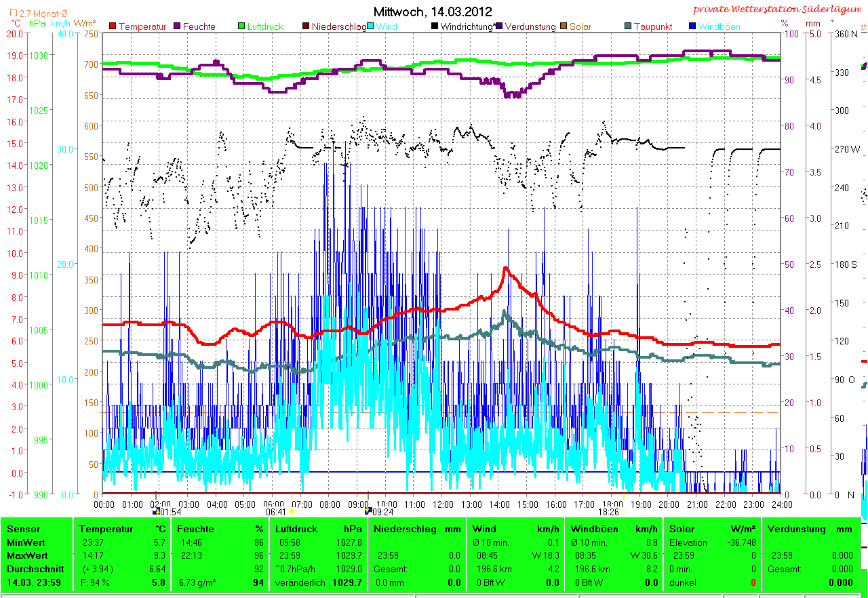The height and width of the screenshot is (598, 868).
Task: Click the green Luftdruck legend square
Action: pyautogui.click(x=242, y=26)
